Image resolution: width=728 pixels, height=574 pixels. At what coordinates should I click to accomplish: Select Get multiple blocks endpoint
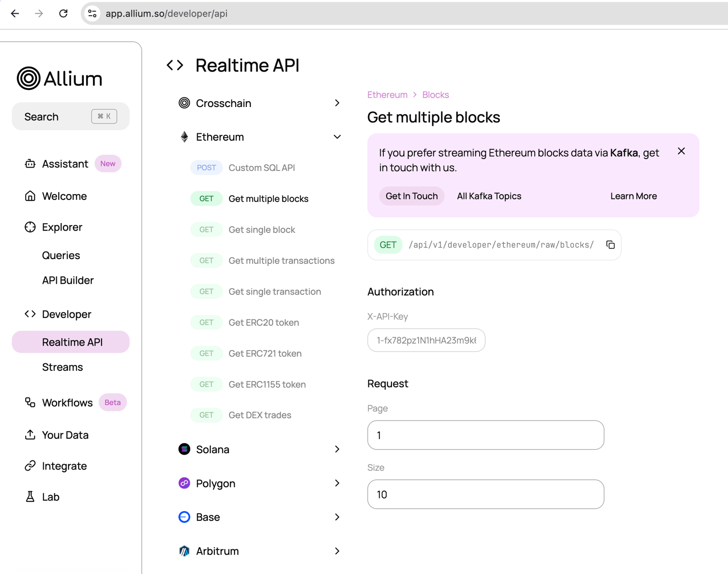click(268, 198)
